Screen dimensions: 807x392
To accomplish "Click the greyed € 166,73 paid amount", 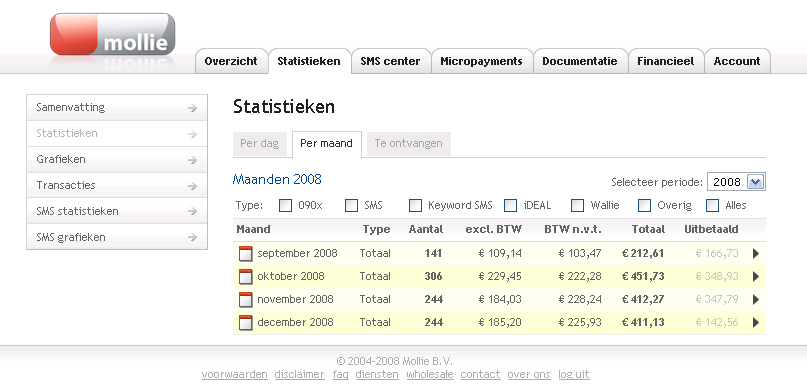I will [x=717, y=254].
